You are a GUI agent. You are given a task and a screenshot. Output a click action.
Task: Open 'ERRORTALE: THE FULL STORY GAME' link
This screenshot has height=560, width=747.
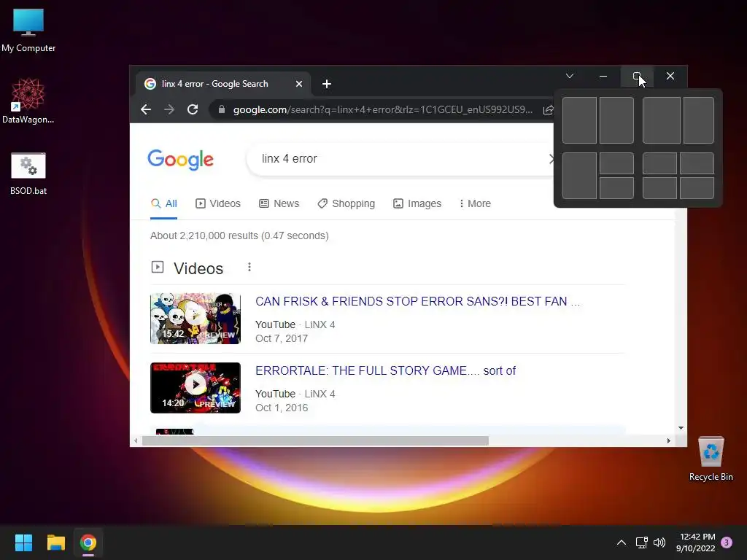coord(385,370)
